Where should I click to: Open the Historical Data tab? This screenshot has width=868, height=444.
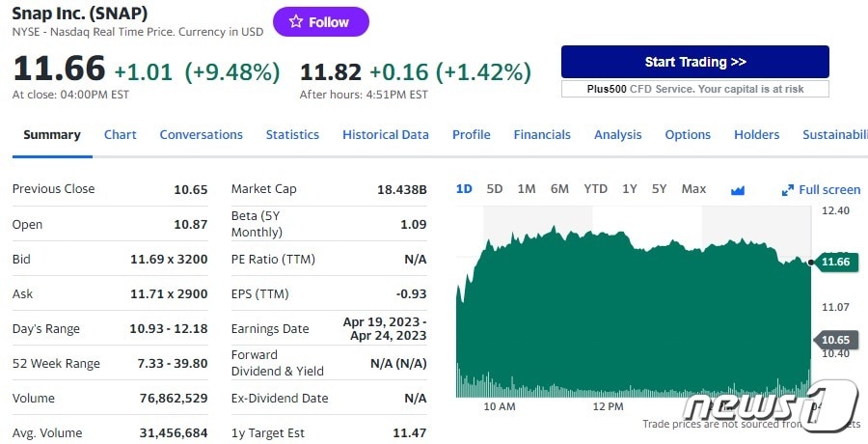[x=385, y=135]
